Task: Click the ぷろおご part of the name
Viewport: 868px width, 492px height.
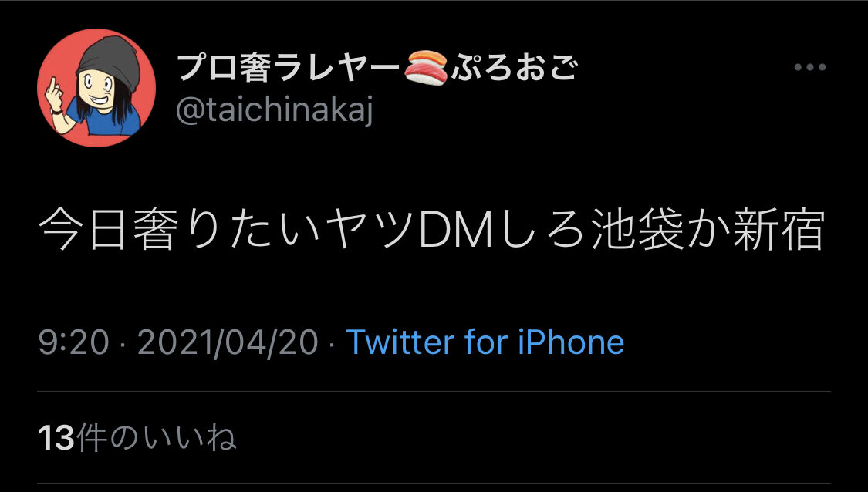Action: pos(515,68)
